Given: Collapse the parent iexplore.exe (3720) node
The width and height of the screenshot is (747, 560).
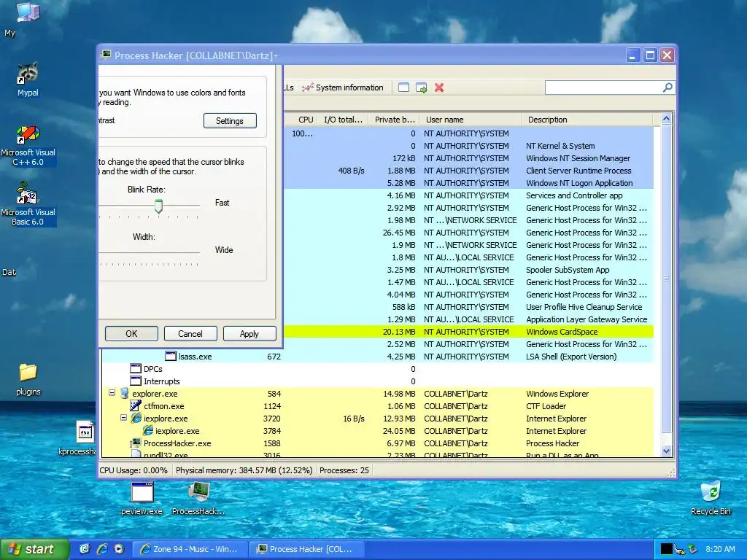Looking at the screenshot, I should click(x=123, y=418).
